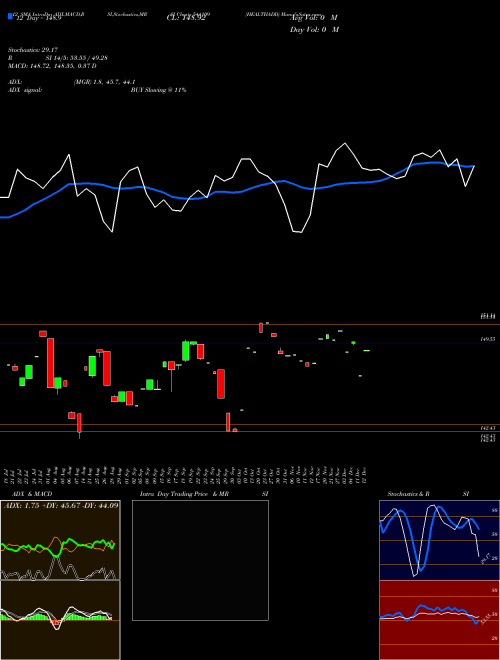The height and width of the screenshot is (660, 500).
Task: Click the 'Day Vol: 0 M' value
Action: 314,30
